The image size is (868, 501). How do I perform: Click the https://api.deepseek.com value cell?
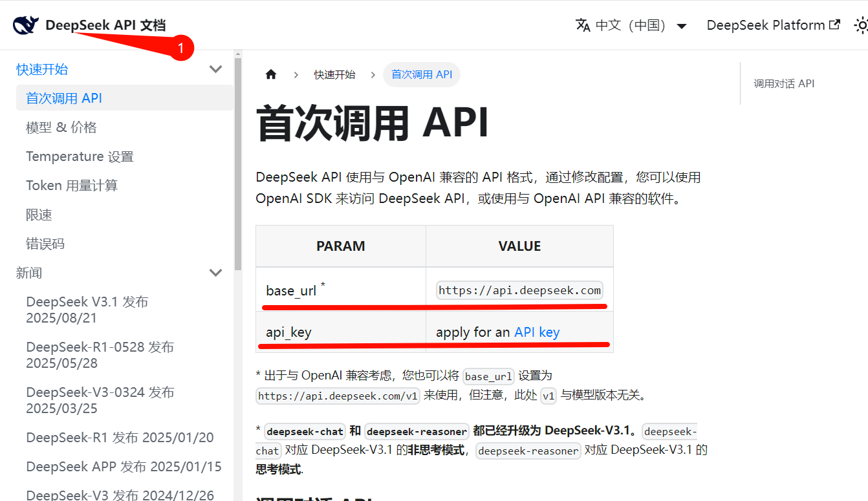(x=519, y=290)
